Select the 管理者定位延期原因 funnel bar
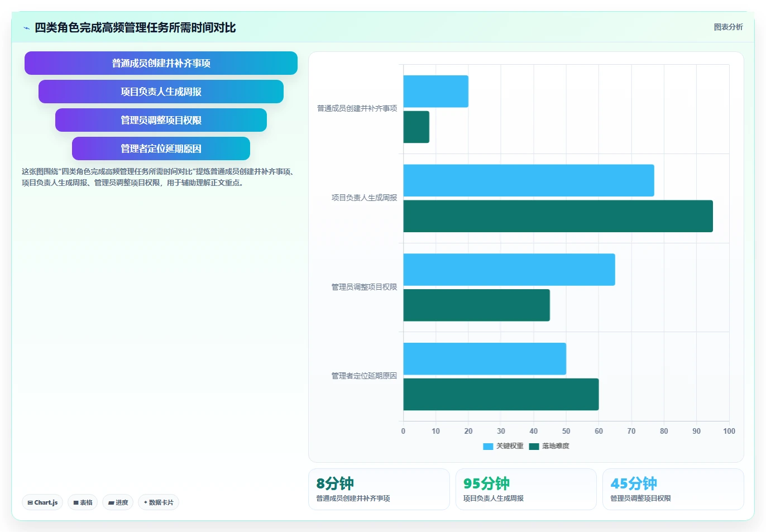The width and height of the screenshot is (766, 532). (x=161, y=148)
